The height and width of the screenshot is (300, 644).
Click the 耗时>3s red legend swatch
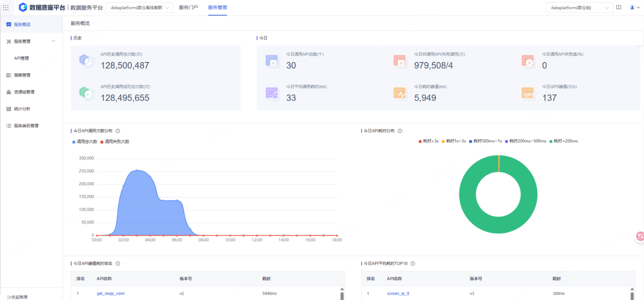pos(420,141)
